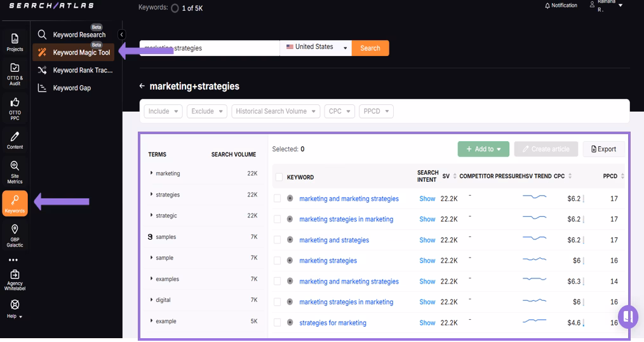Screen dimensions: 644x342
Task: Select Keyword Gap menu item
Action: [x=72, y=88]
